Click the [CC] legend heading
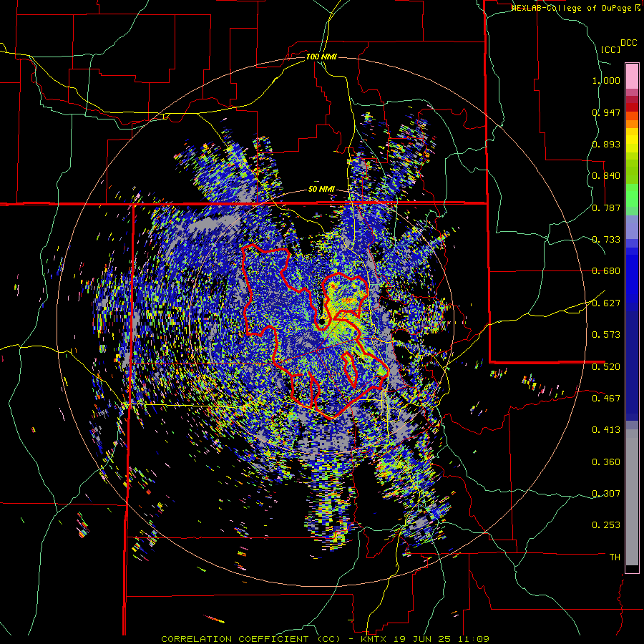 [611, 49]
